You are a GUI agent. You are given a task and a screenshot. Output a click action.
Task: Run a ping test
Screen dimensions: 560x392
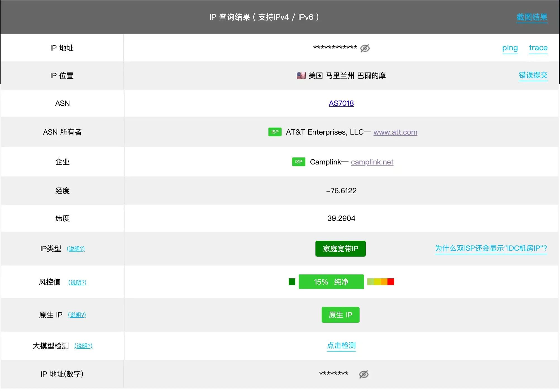[510, 48]
